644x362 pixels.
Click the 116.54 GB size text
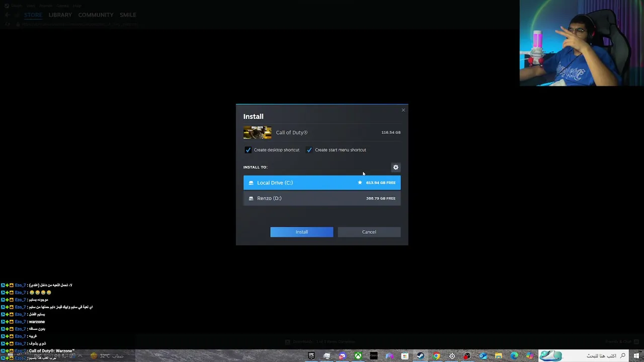(391, 132)
